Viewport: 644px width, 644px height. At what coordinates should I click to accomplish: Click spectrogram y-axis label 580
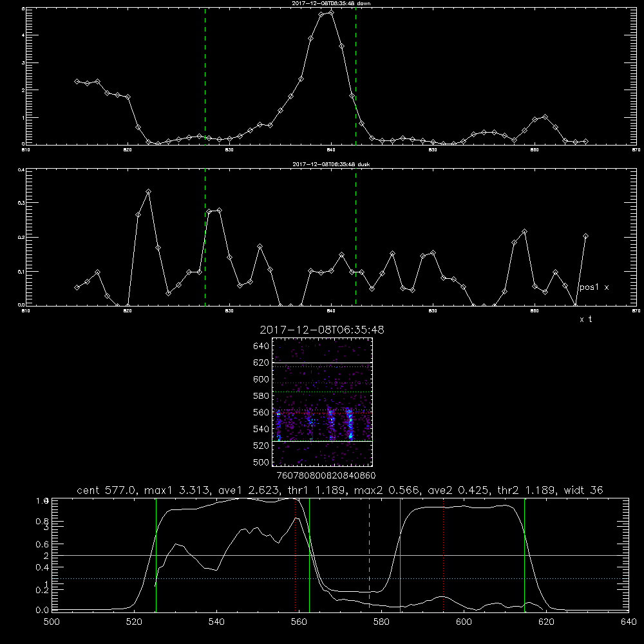[261, 396]
